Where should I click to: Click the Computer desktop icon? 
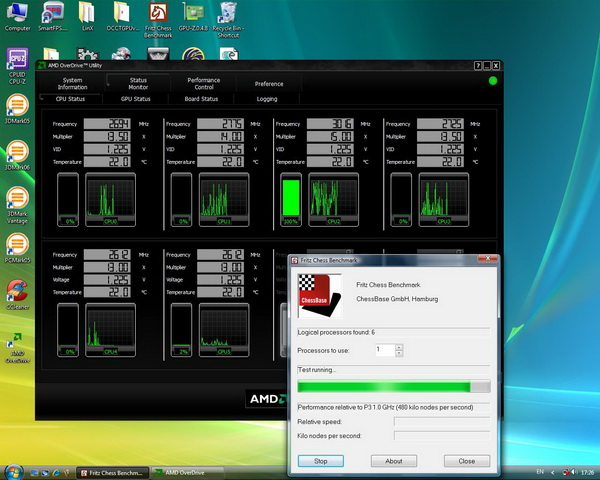point(17,14)
